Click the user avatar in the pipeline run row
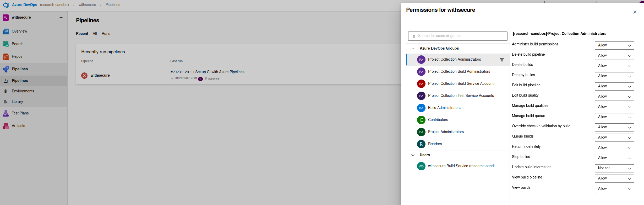644x205 pixels. click(200, 79)
